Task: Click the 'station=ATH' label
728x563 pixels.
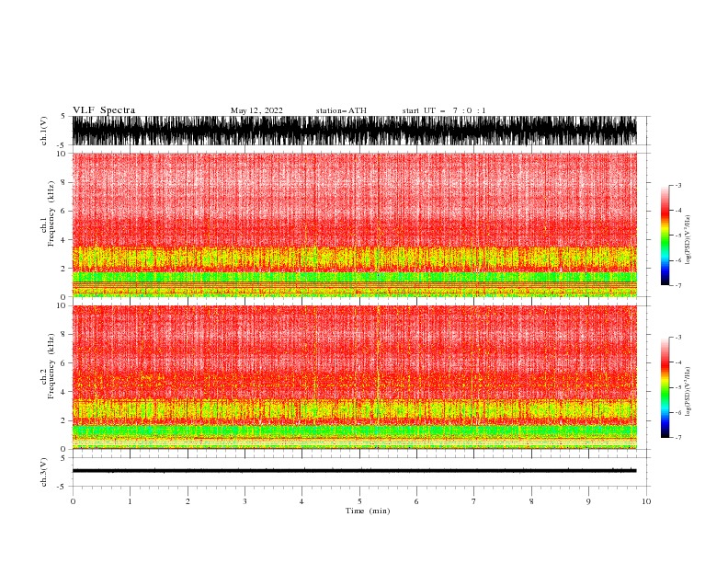Action: (x=341, y=110)
